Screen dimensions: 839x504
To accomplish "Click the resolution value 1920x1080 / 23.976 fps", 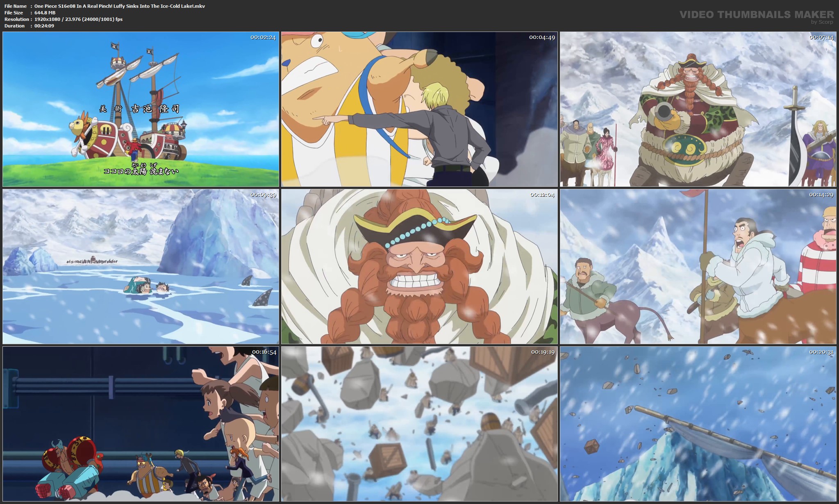I will coord(78,19).
